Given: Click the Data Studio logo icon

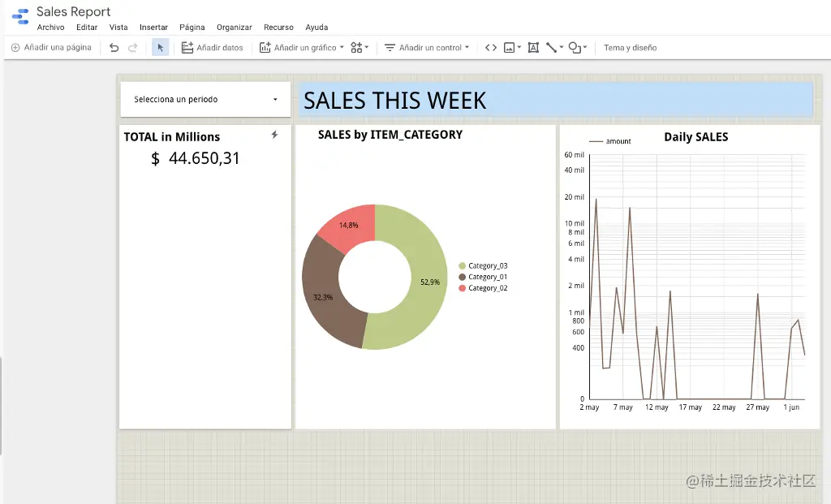Looking at the screenshot, I should point(20,16).
